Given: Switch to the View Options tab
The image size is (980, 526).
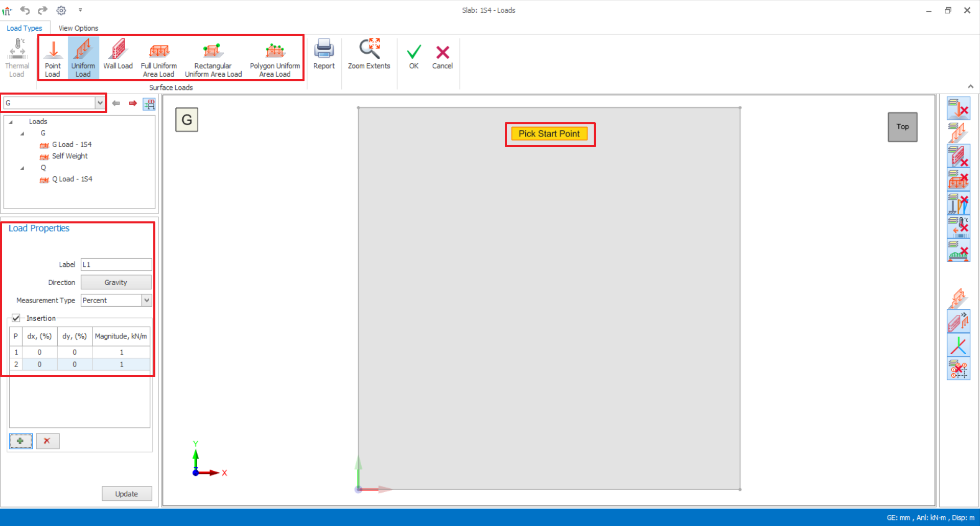Looking at the screenshot, I should 78,28.
